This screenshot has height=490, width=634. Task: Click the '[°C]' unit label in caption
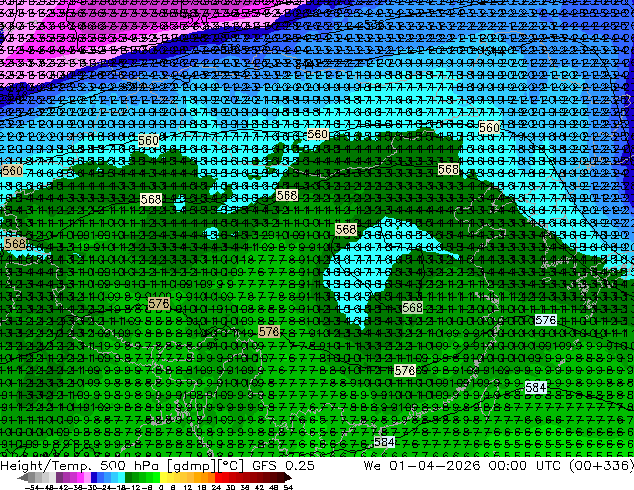click(x=230, y=466)
